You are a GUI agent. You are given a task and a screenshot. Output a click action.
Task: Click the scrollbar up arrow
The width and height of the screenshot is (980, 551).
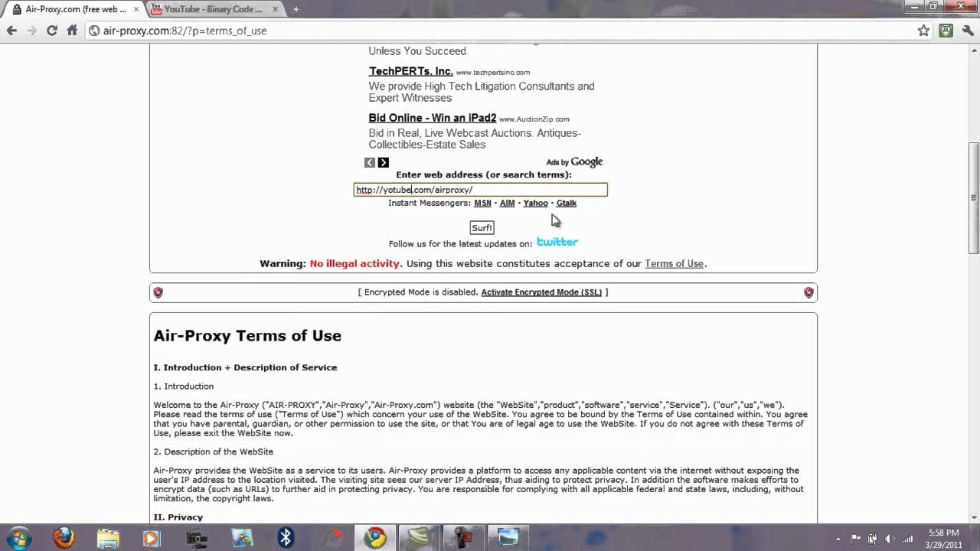tap(974, 50)
